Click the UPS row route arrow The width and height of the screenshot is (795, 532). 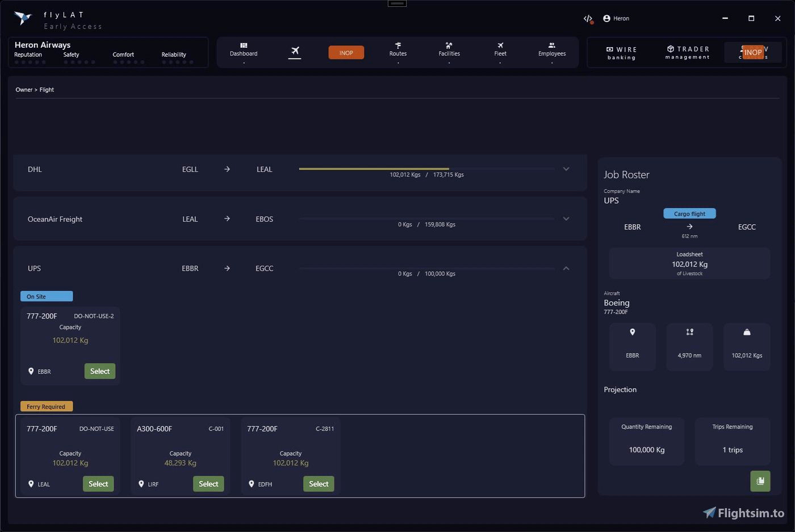click(x=227, y=268)
